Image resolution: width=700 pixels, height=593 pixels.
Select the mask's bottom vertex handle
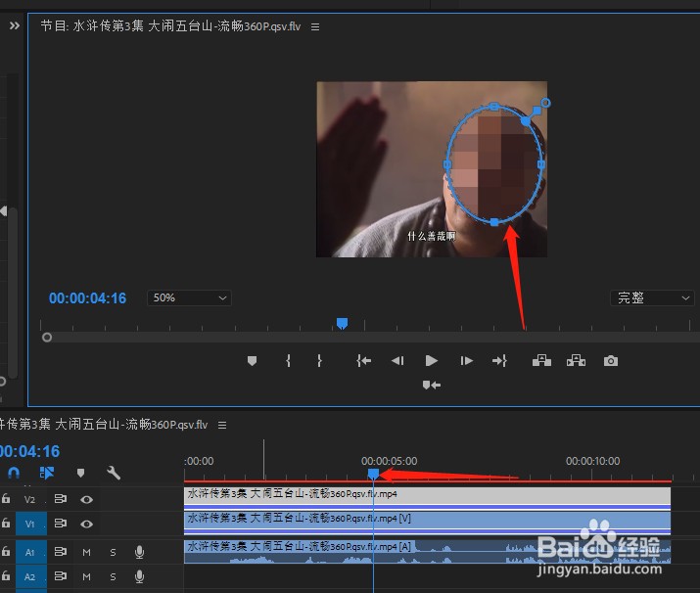point(494,222)
